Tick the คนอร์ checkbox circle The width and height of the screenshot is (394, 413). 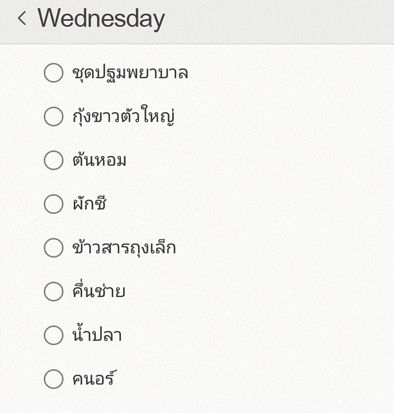coord(53,379)
